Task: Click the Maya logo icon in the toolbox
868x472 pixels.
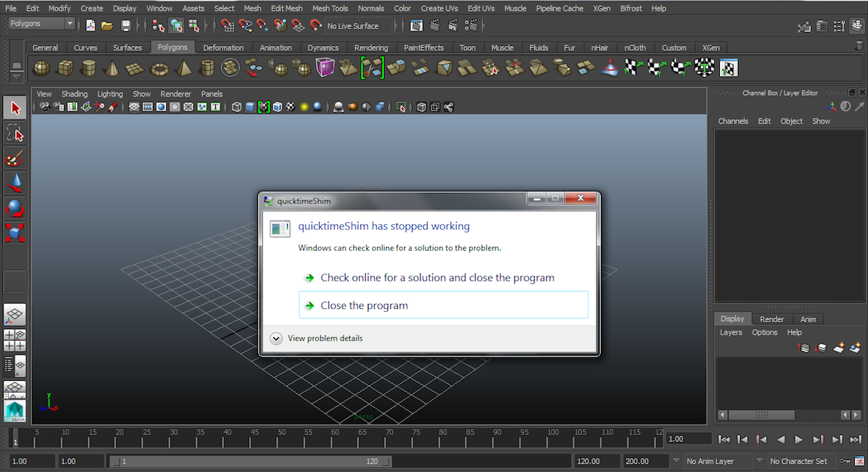Action: 15,411
